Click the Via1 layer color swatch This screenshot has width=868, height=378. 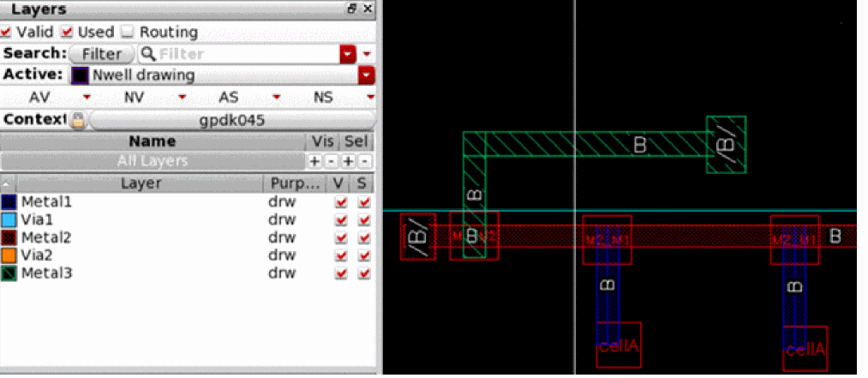pos(9,219)
